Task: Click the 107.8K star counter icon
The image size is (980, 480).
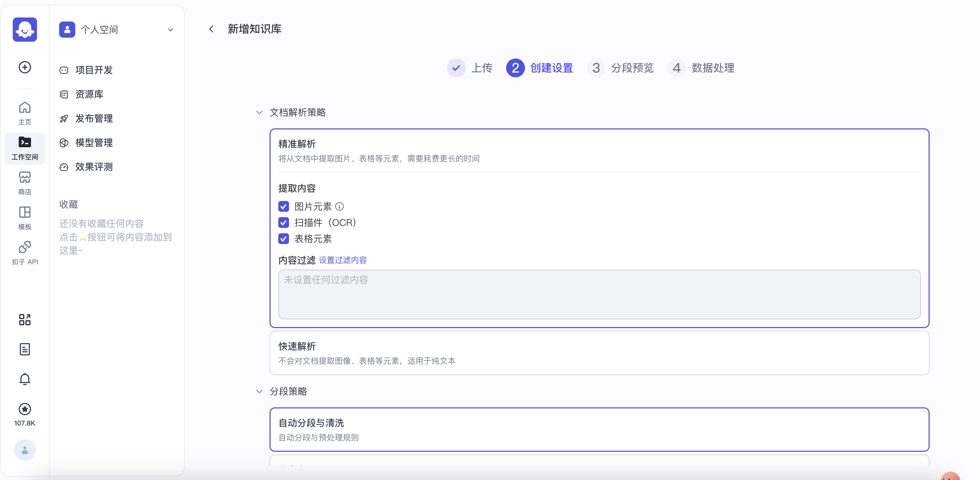Action: click(24, 409)
